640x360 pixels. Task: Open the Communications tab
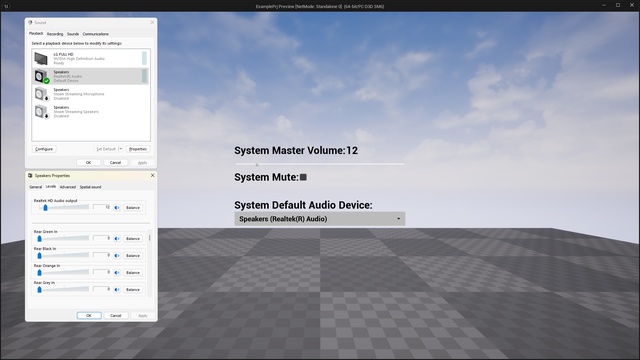click(x=96, y=34)
